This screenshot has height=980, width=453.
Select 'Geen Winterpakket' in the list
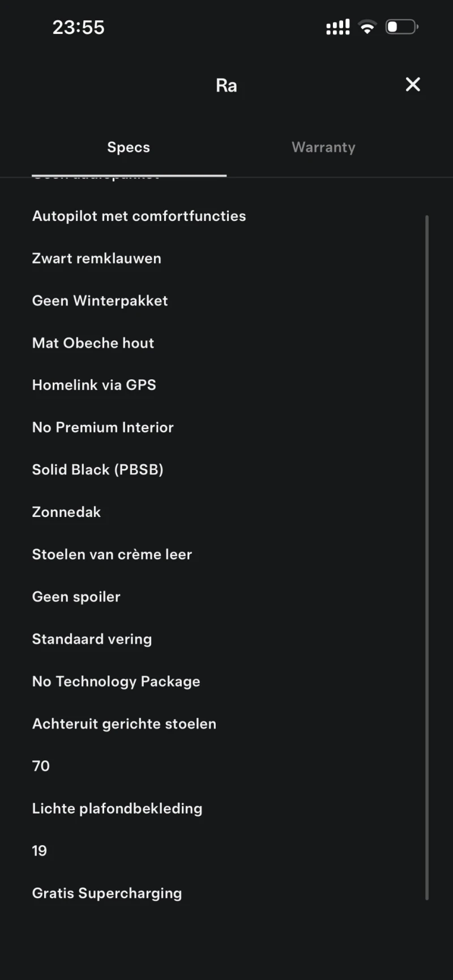pos(100,301)
